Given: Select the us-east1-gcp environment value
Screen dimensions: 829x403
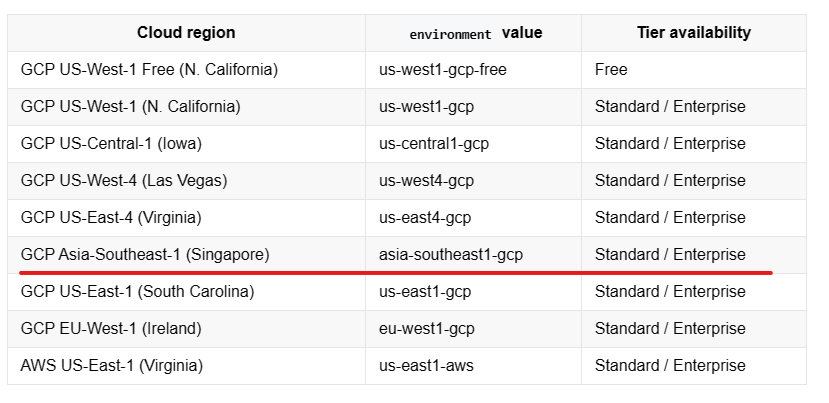Looking at the screenshot, I should pos(425,292).
